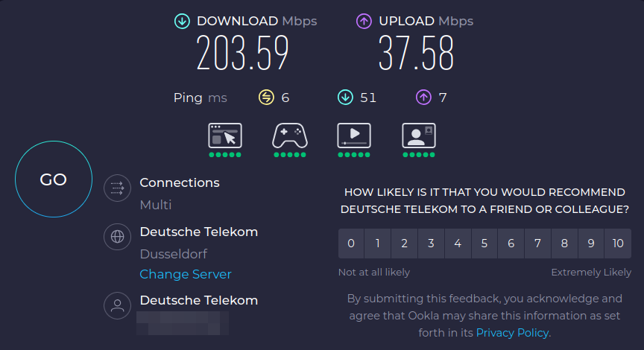This screenshot has width=644, height=350.
Task: Click the online gaming controller icon
Action: 289,136
